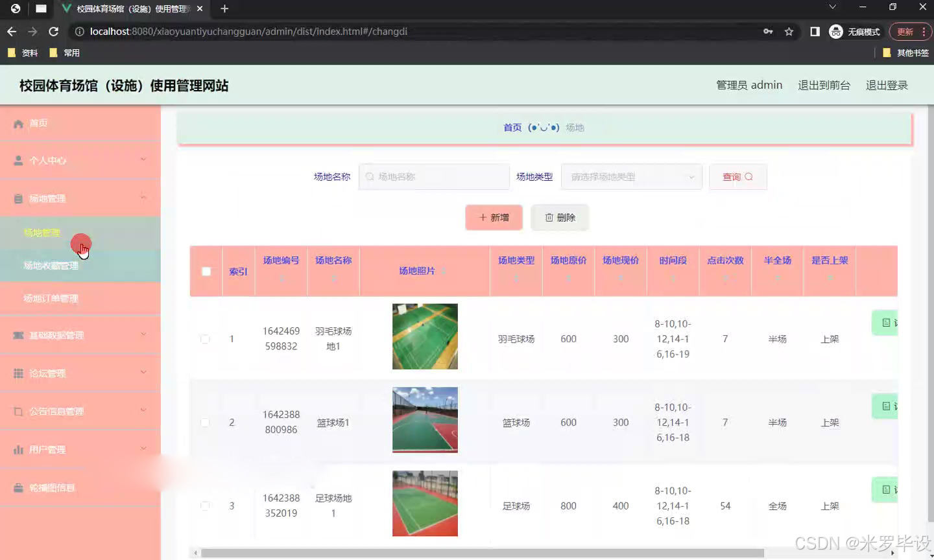The width and height of the screenshot is (934, 560).
Task: Check the checkbox for 羽毛球场地1 row
Action: pos(205,338)
